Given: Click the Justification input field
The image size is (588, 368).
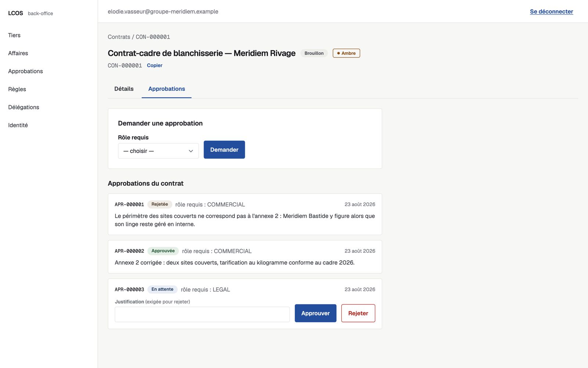Looking at the screenshot, I should tap(202, 314).
